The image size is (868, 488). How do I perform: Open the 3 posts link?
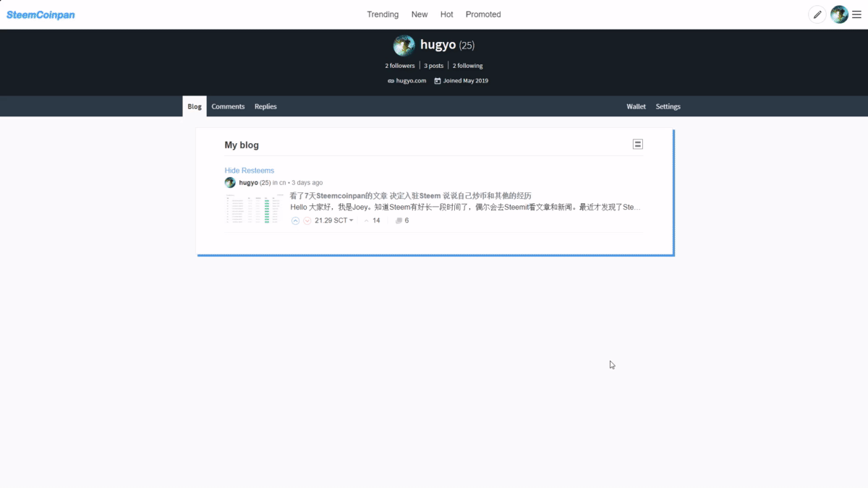click(434, 66)
